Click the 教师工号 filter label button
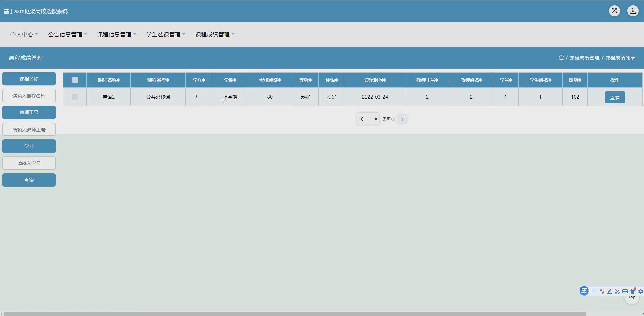644x316 pixels. pos(29,112)
